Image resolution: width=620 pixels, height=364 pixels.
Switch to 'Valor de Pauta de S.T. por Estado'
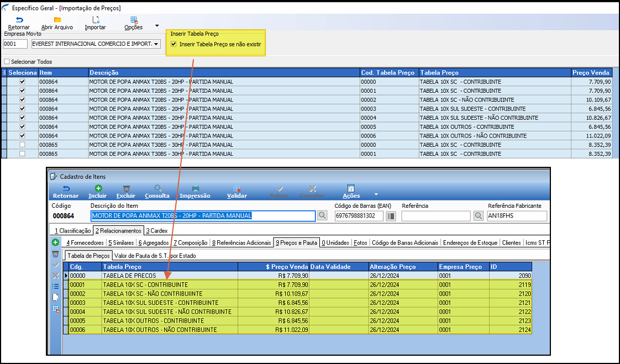[155, 256]
